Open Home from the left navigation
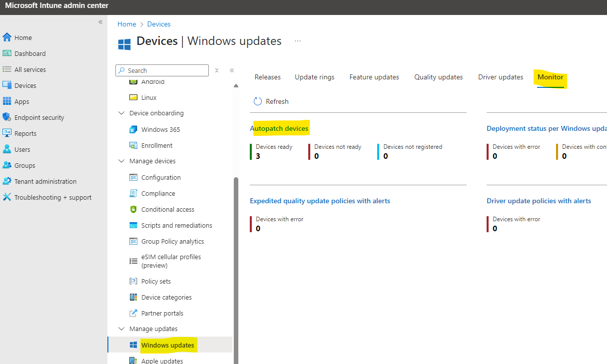Viewport: 607px width, 364px height. [x=23, y=37]
